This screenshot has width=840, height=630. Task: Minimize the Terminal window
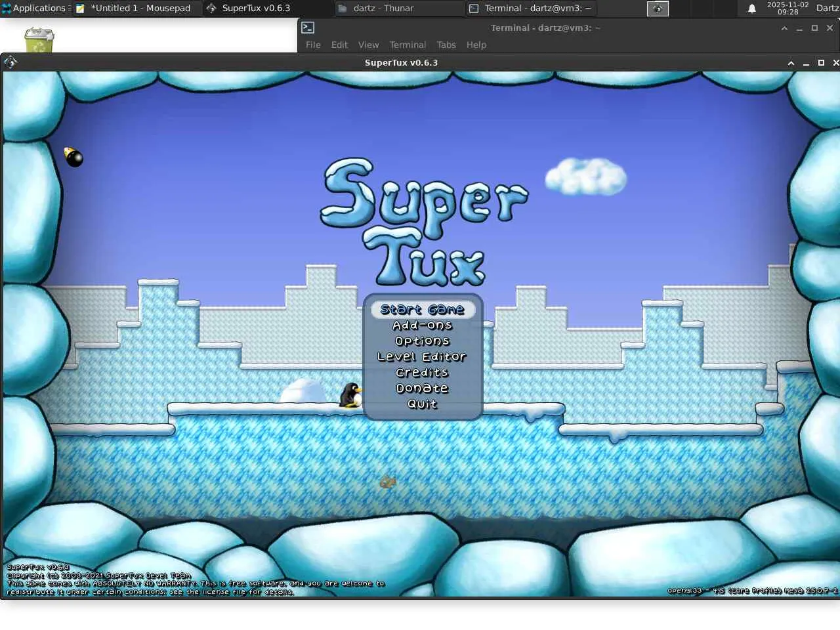pyautogui.click(x=799, y=28)
